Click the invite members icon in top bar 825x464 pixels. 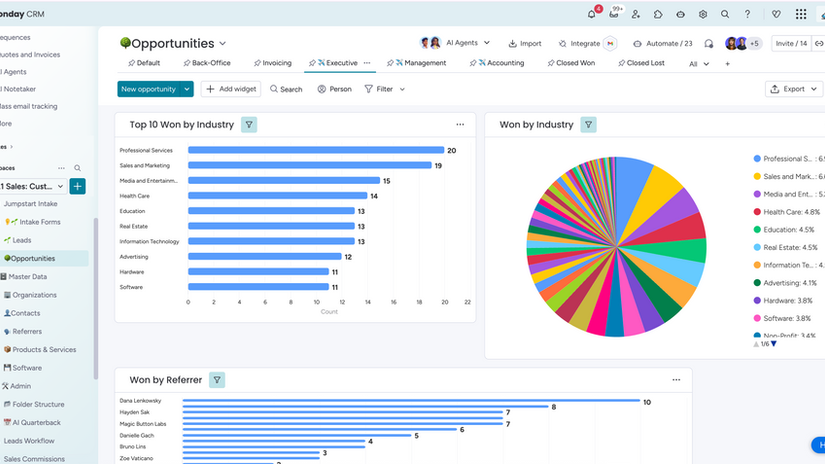(636, 14)
